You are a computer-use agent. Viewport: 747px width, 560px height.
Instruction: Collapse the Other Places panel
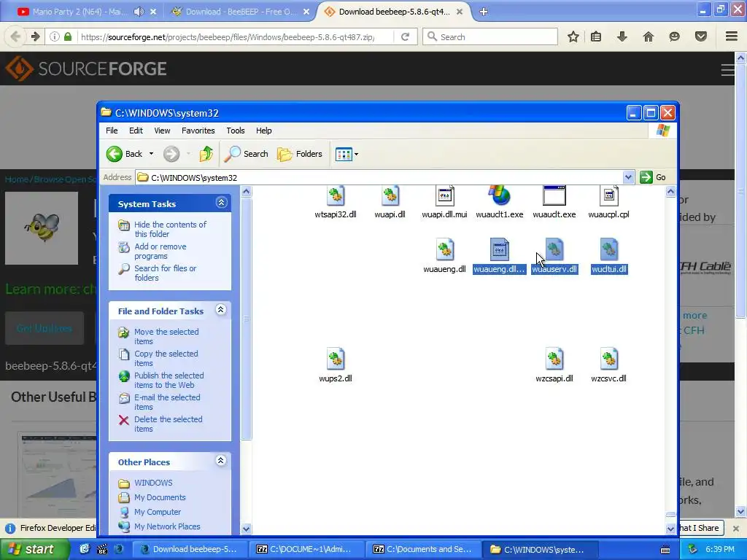point(220,461)
